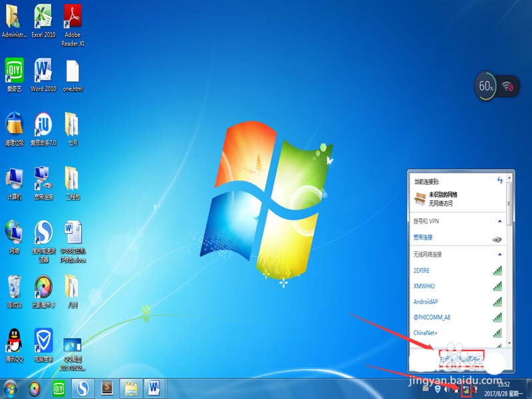532x399 pixels.
Task: Connect to AndroidAP wireless network
Action: pyautogui.click(x=458, y=302)
